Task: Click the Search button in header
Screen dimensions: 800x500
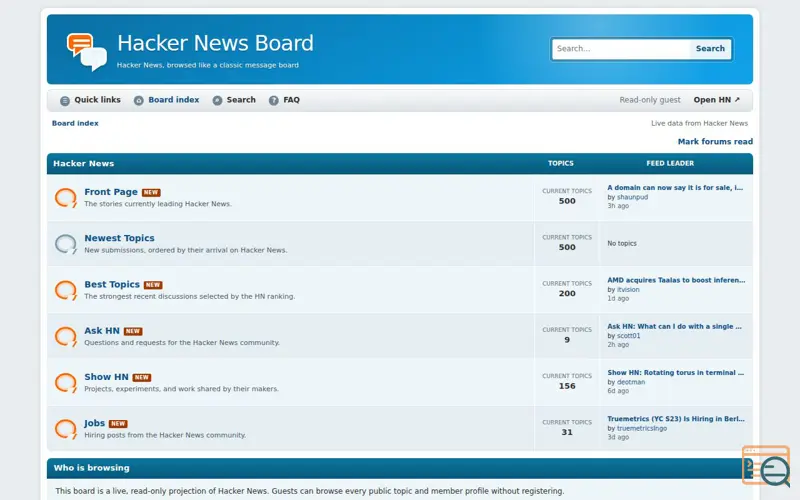Action: (710, 48)
